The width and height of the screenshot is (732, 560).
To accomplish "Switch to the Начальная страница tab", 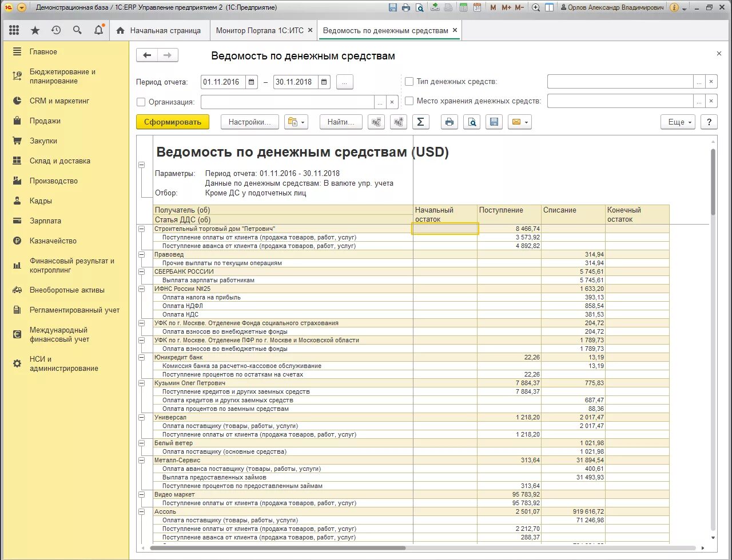I will tap(160, 30).
